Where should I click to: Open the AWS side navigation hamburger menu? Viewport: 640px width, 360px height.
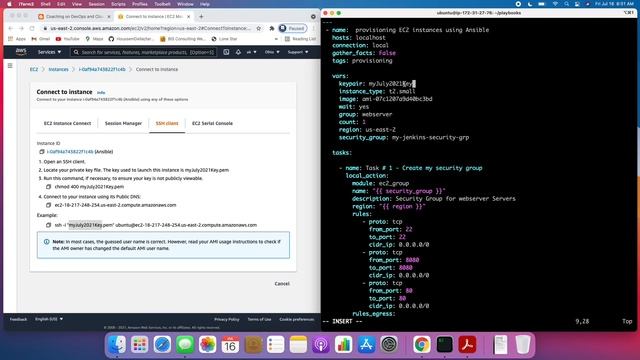[10, 66]
